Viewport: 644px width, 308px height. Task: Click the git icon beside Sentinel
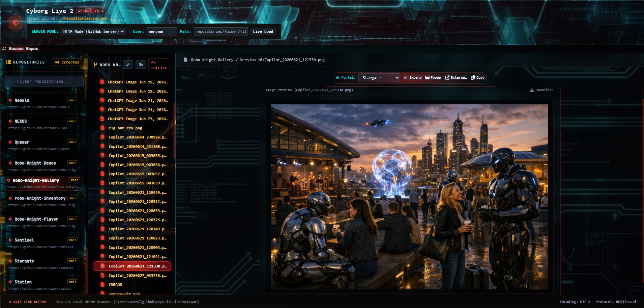click(x=10, y=240)
